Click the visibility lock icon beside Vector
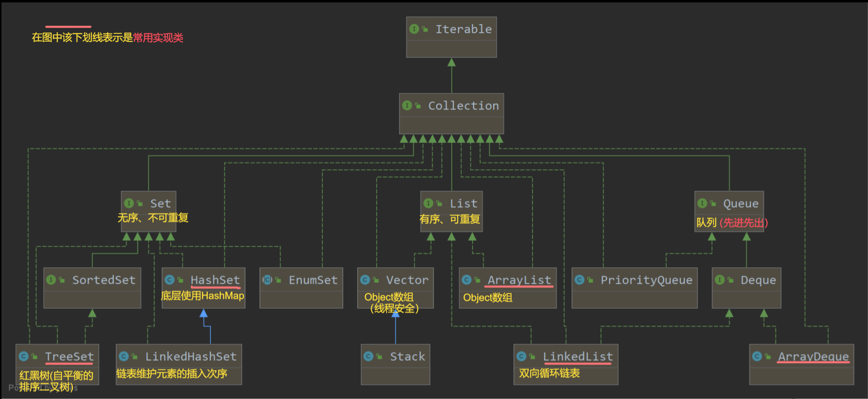Screen dimensions: 868x399 [375, 280]
